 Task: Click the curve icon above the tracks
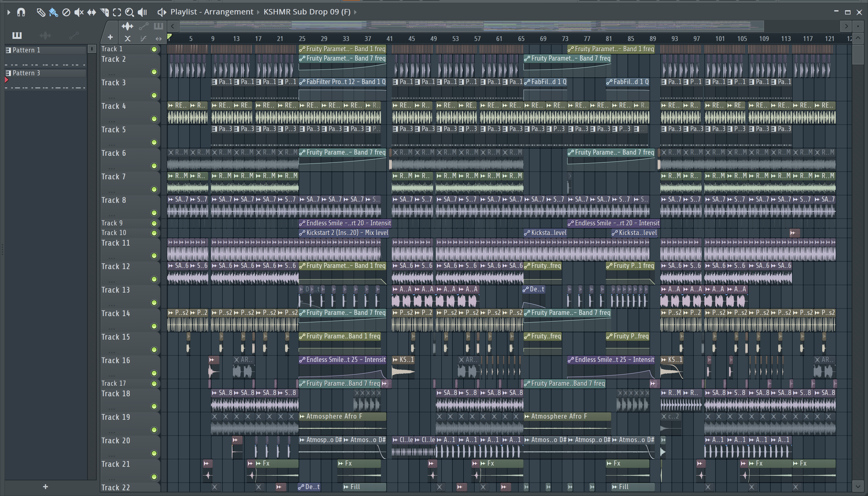(x=143, y=39)
